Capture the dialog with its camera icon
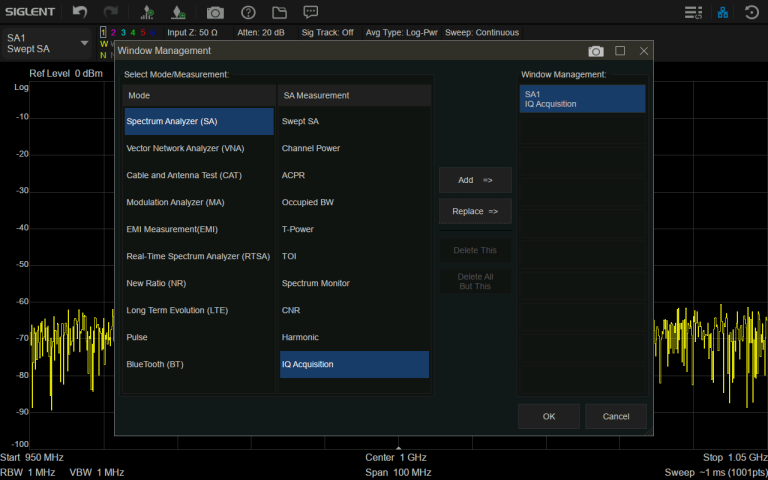 pos(596,51)
